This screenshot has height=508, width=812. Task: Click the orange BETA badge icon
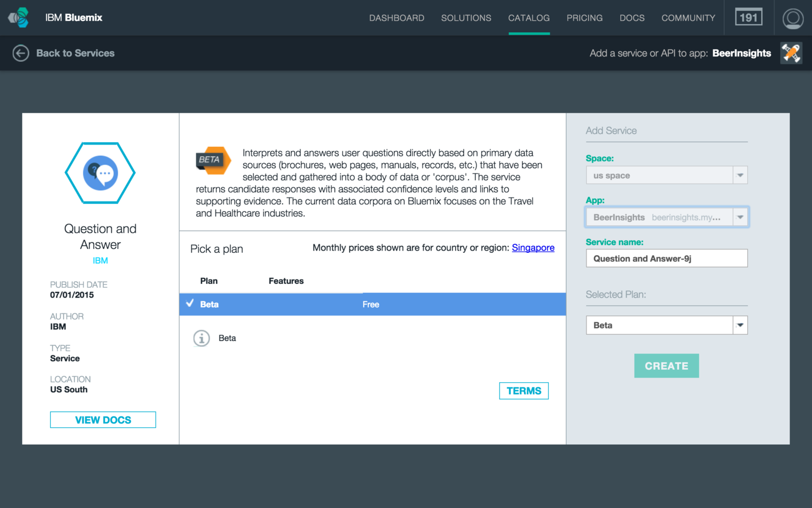(x=213, y=160)
